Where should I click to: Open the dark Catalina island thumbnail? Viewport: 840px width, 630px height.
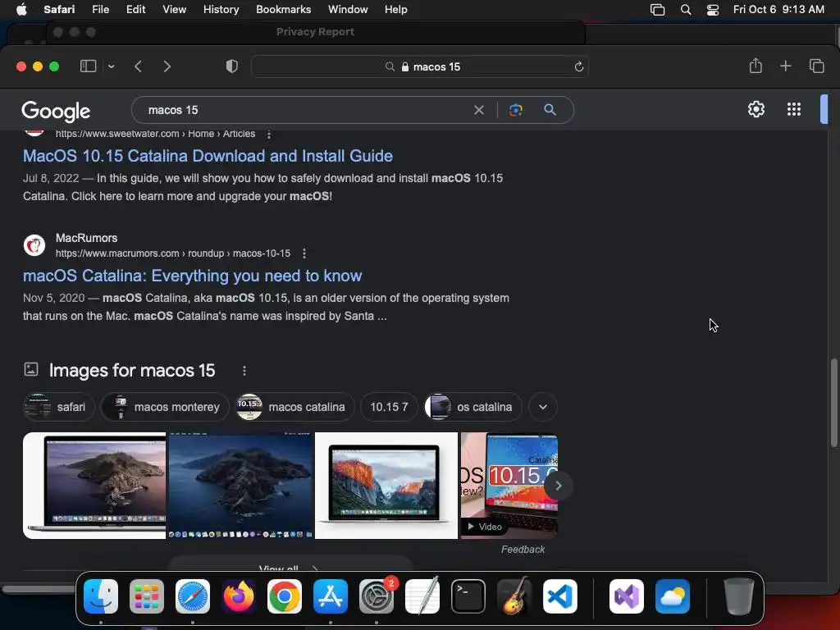pos(240,486)
